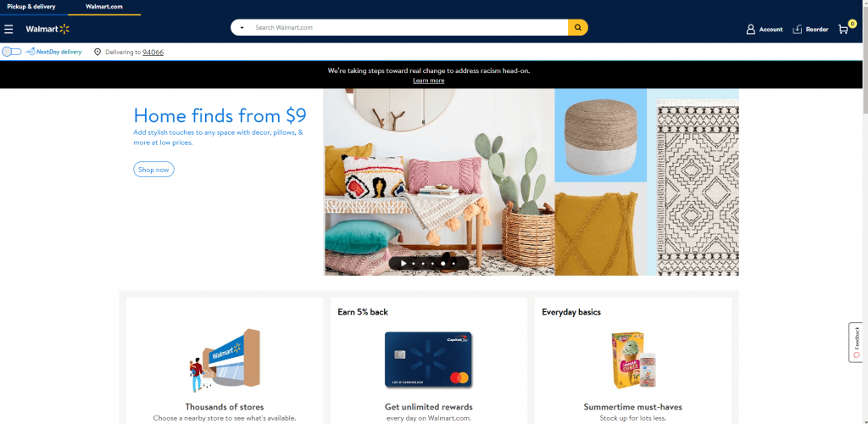Toggle the NextDay delivery switch
This screenshot has height=424, width=868.
[x=12, y=52]
